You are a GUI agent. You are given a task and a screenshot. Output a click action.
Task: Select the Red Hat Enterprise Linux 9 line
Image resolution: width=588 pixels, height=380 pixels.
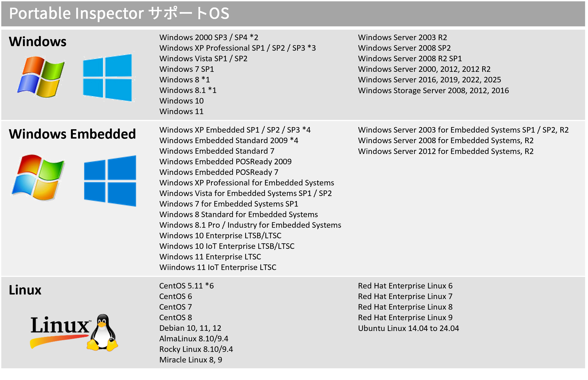[x=405, y=318]
